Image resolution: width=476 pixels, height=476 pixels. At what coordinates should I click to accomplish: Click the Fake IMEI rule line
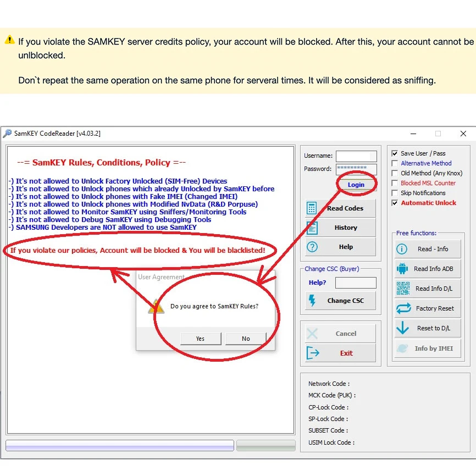click(123, 197)
